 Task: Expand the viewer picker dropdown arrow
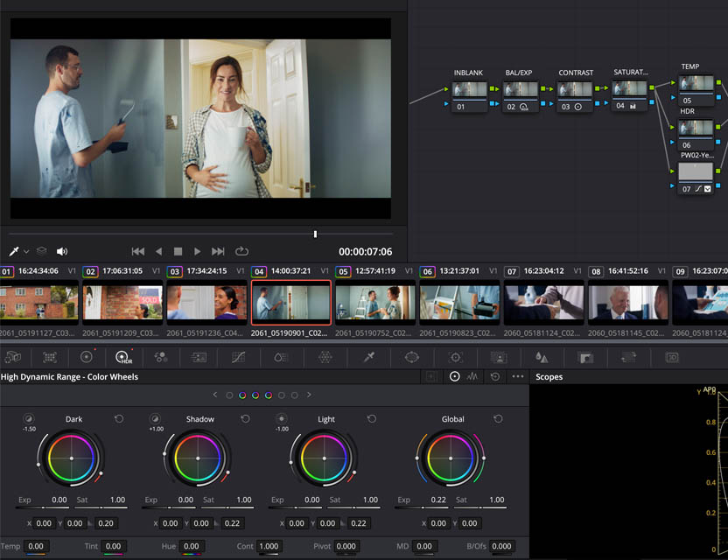point(26,252)
